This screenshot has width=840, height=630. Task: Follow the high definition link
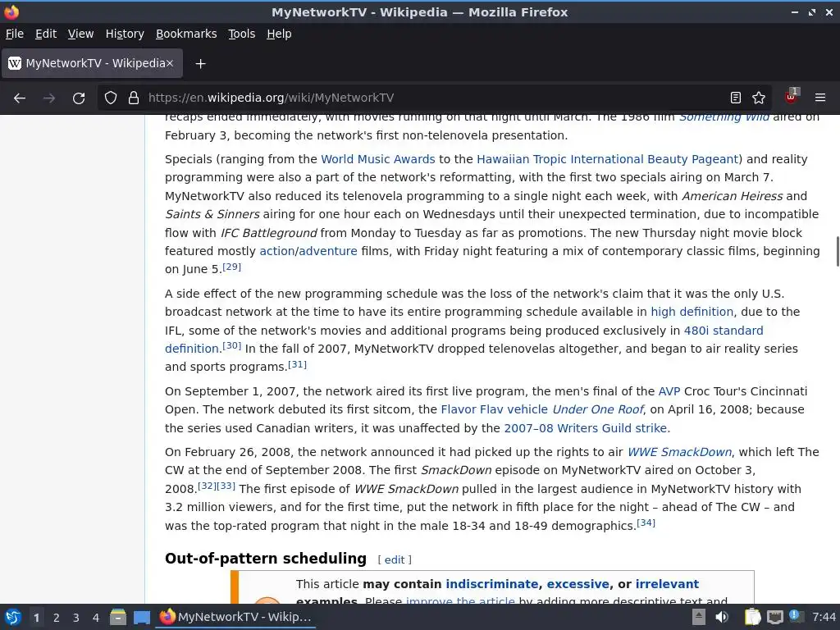point(692,312)
